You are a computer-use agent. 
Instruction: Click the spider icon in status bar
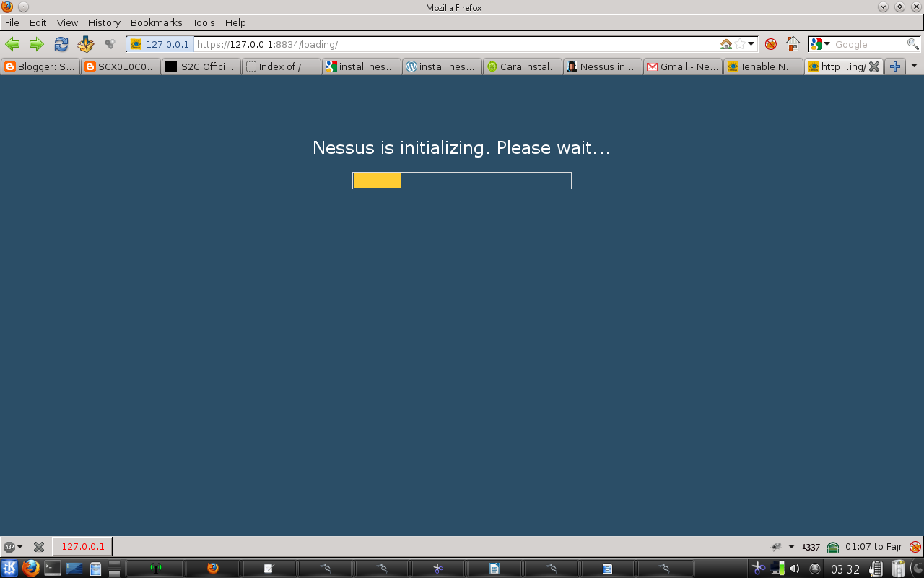[777, 547]
